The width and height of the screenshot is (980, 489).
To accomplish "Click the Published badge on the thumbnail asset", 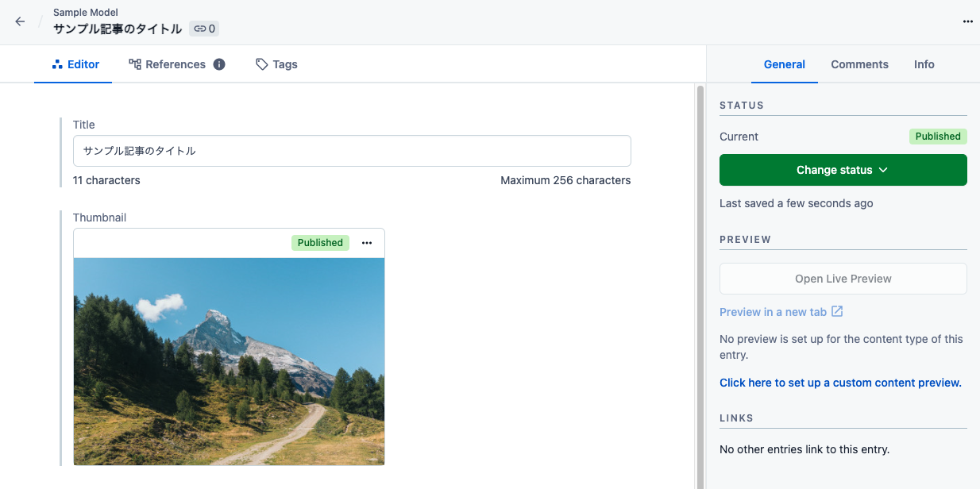I will [x=320, y=242].
